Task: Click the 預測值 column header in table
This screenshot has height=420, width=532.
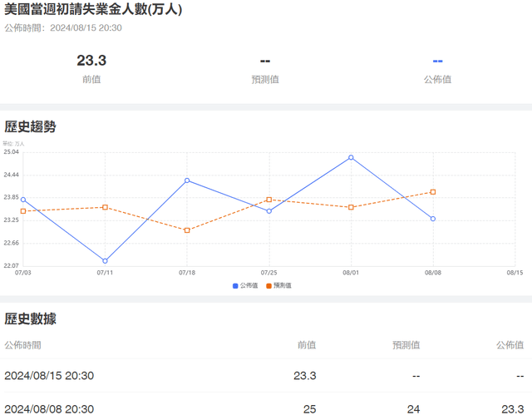Action: click(406, 345)
